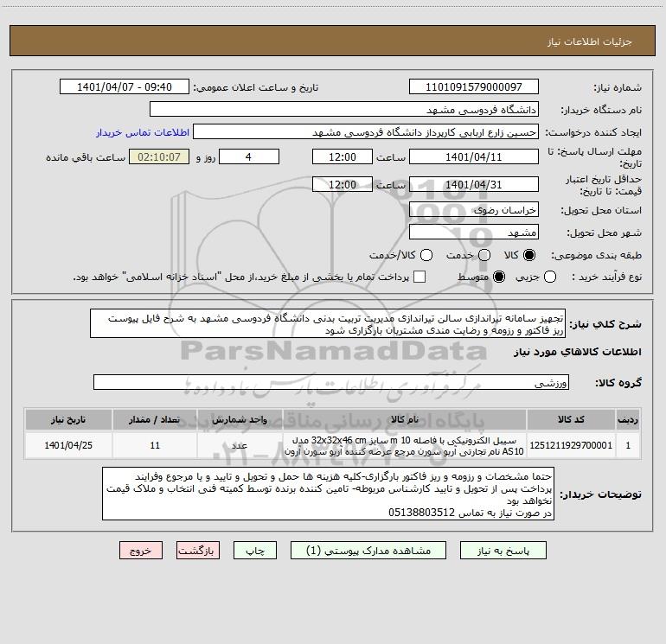Click product code 125121929700001 cell

[x=571, y=445]
